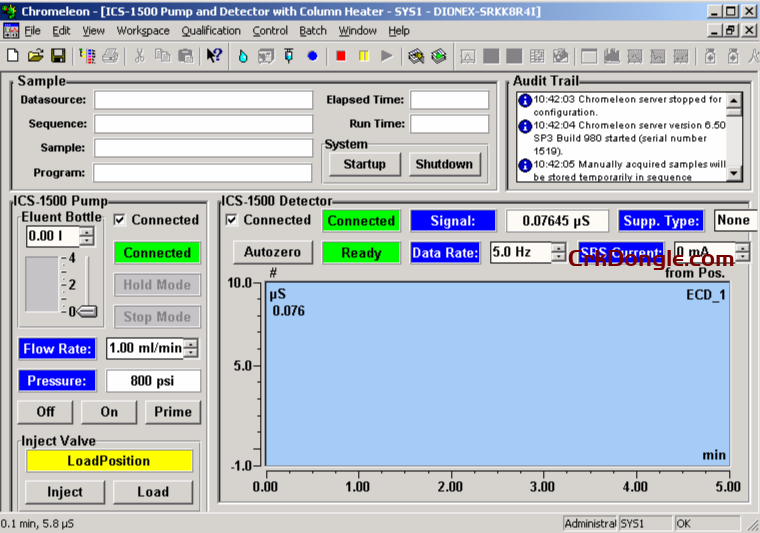Click Flow Rate spinner arrows
Screen dimensions: 760x533
pyautogui.click(x=191, y=348)
